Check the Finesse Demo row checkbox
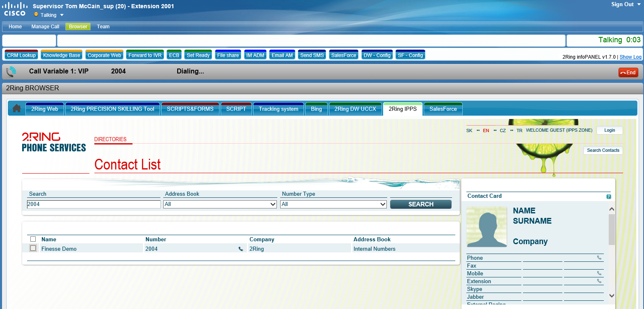644x309 pixels. click(33, 248)
